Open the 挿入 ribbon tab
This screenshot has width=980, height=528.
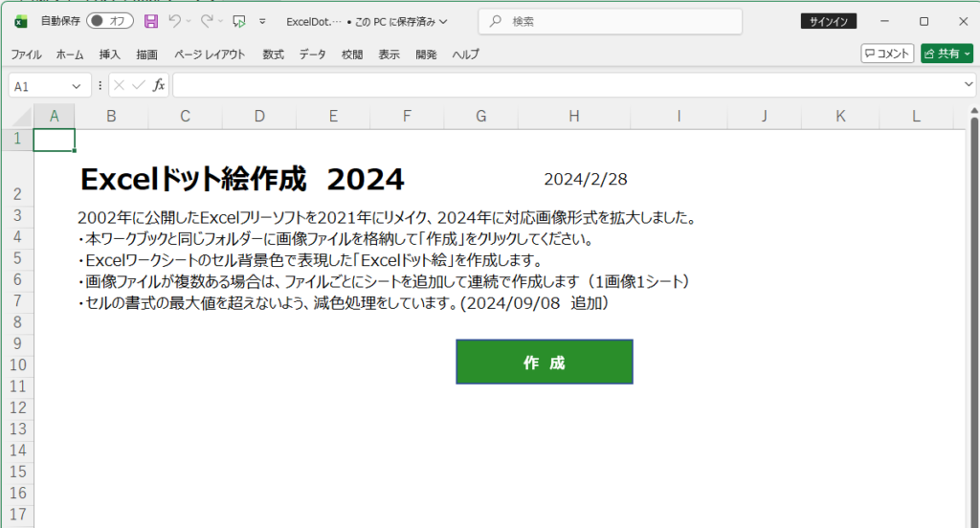click(x=110, y=55)
